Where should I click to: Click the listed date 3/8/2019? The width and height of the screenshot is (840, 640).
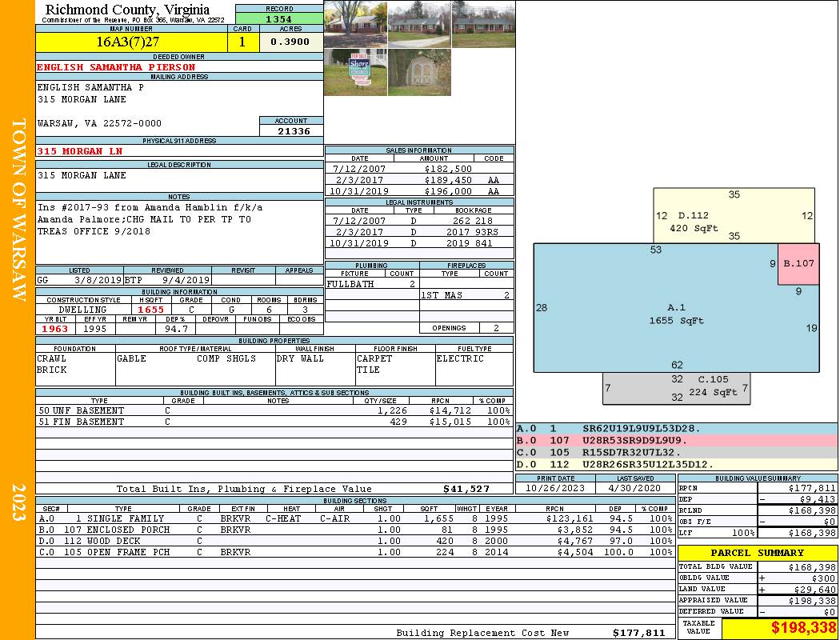98,280
